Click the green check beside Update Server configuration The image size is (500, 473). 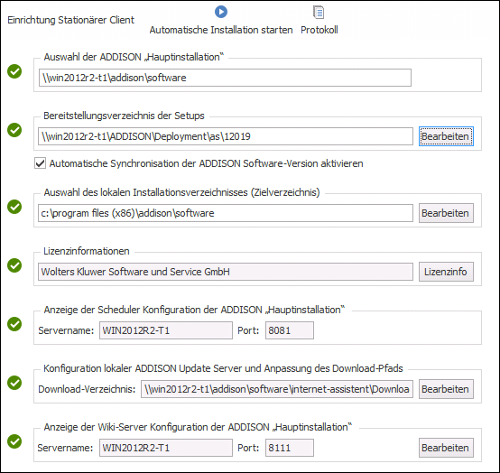pyautogui.click(x=15, y=383)
